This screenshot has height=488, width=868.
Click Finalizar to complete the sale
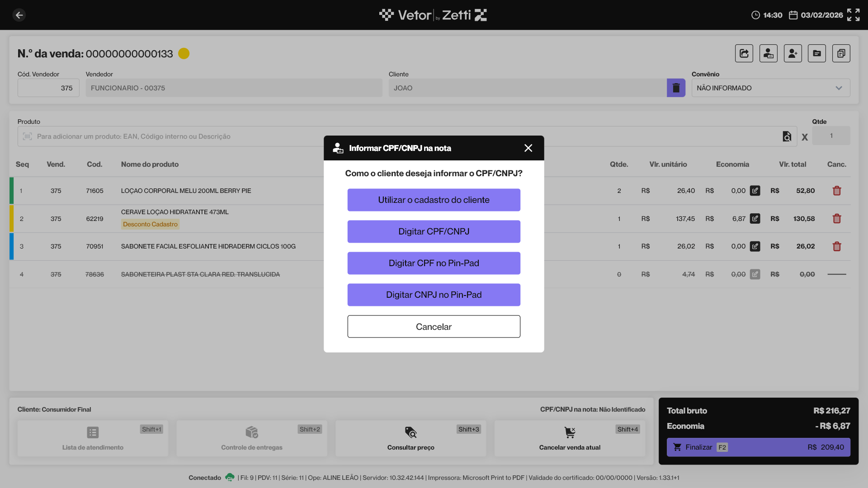(x=758, y=447)
